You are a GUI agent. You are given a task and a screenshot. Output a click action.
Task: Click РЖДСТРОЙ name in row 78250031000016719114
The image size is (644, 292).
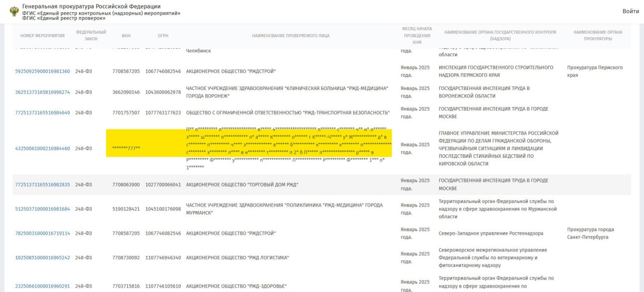pyautogui.click(x=231, y=233)
